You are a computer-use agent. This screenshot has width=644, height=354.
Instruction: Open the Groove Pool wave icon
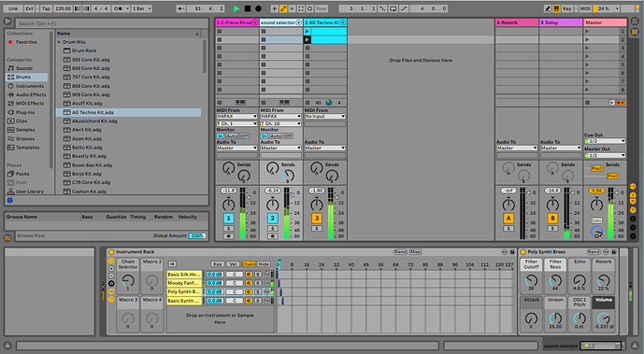tap(7, 237)
